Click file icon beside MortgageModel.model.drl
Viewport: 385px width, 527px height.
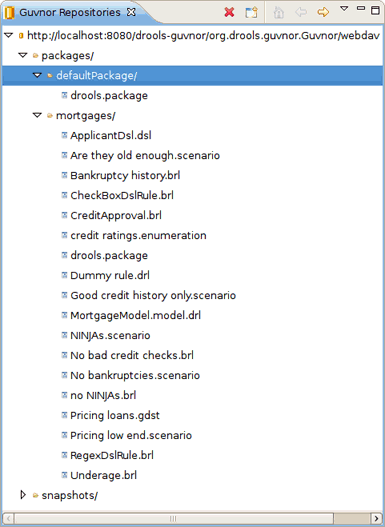click(x=64, y=315)
